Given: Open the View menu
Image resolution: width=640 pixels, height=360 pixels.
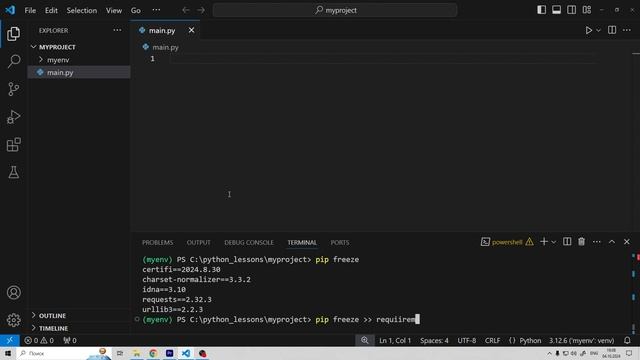Looking at the screenshot, I should [114, 11].
